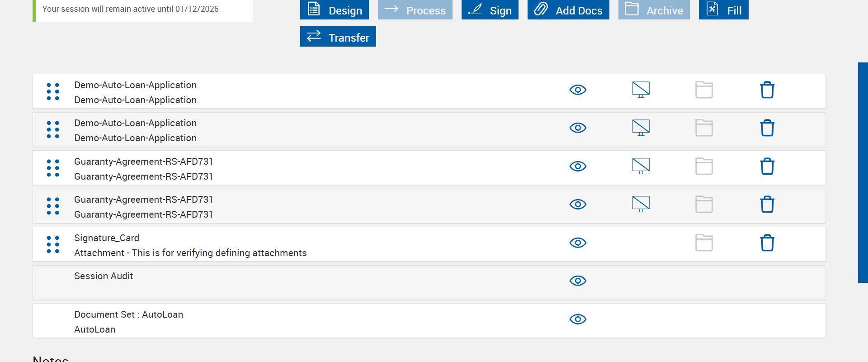View the first Guaranty-Agreement-RS-AFD731 document
The height and width of the screenshot is (362, 868).
tap(578, 167)
